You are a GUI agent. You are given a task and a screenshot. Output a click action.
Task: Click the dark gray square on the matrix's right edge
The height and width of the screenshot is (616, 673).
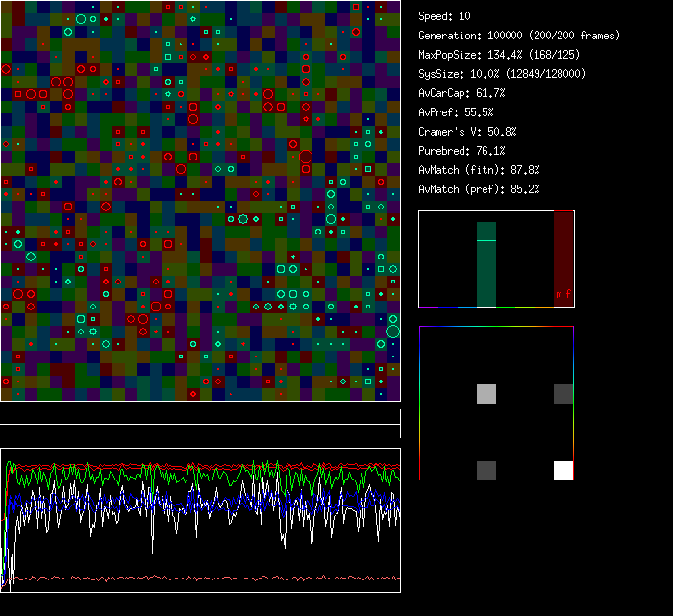[x=563, y=393]
